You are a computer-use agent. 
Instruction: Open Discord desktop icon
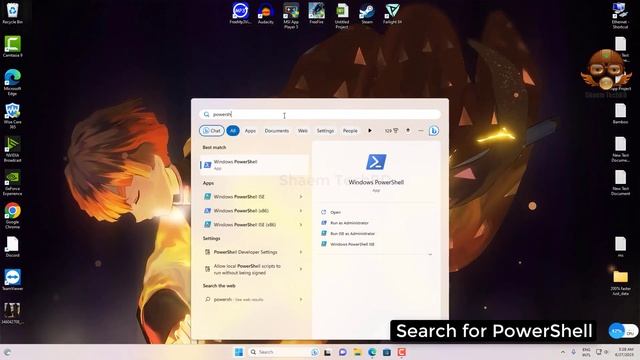coord(12,247)
